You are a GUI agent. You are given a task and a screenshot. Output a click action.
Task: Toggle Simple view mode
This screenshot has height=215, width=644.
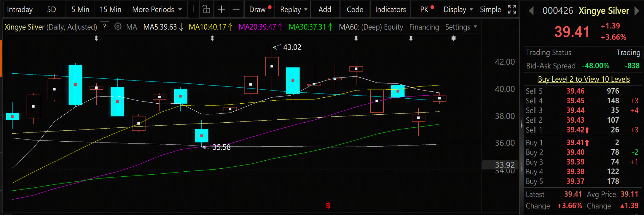[490, 10]
